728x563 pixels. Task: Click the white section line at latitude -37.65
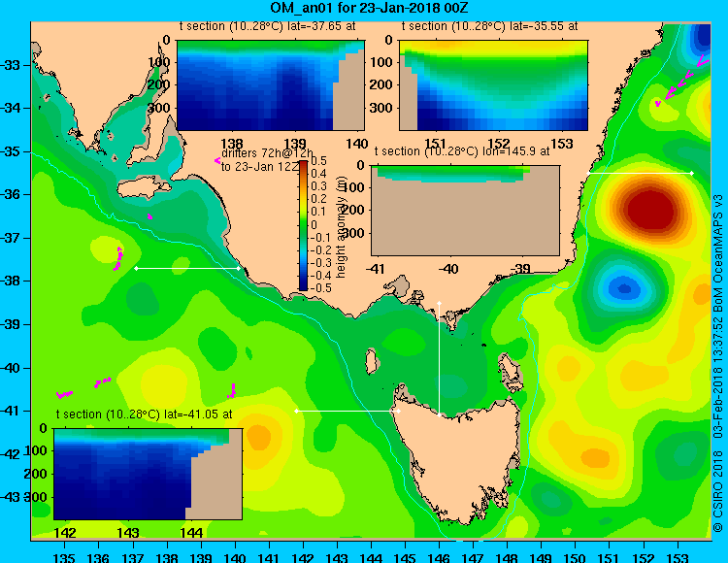187,268
